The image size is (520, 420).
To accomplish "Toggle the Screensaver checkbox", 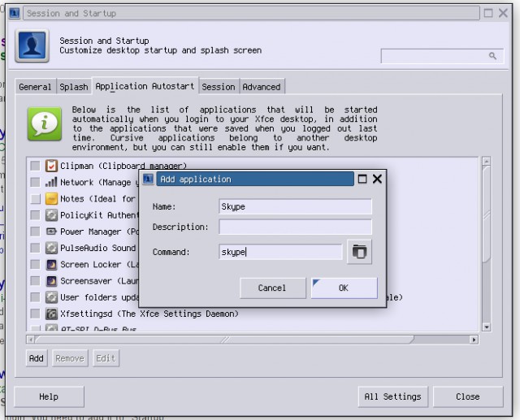I will tap(35, 281).
